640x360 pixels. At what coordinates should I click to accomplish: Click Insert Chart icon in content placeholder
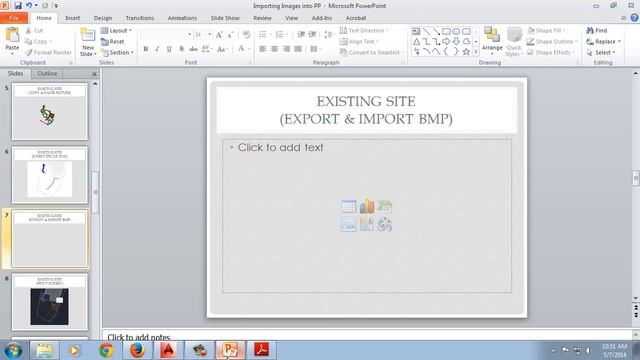point(367,207)
